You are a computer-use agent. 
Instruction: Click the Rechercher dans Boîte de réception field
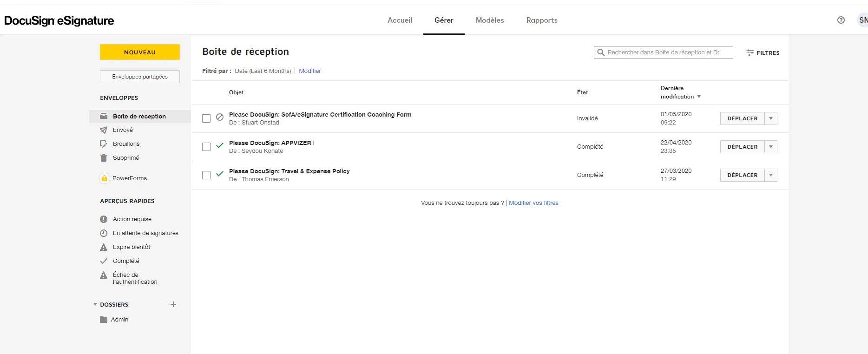pos(664,52)
